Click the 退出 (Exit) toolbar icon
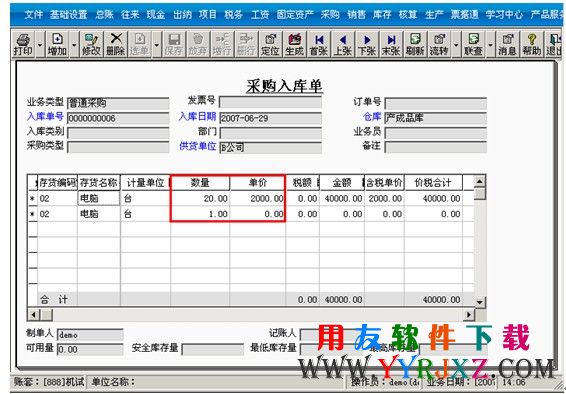 tap(554, 44)
